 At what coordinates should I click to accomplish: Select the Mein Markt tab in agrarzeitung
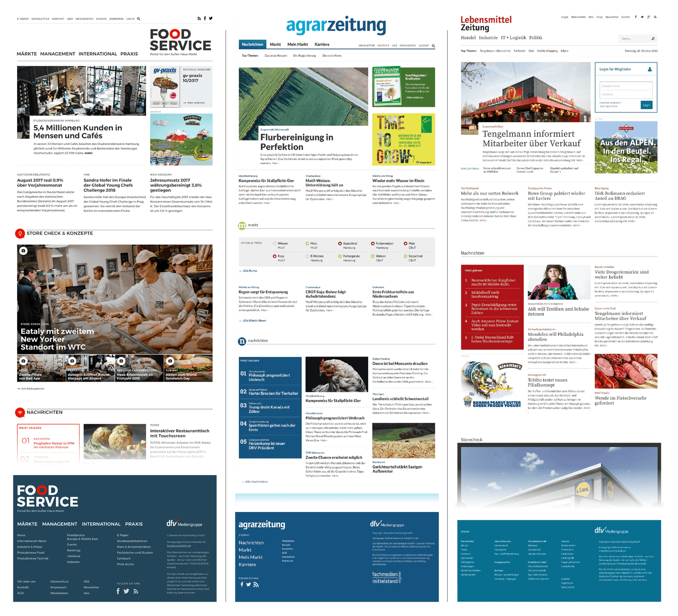298,45
